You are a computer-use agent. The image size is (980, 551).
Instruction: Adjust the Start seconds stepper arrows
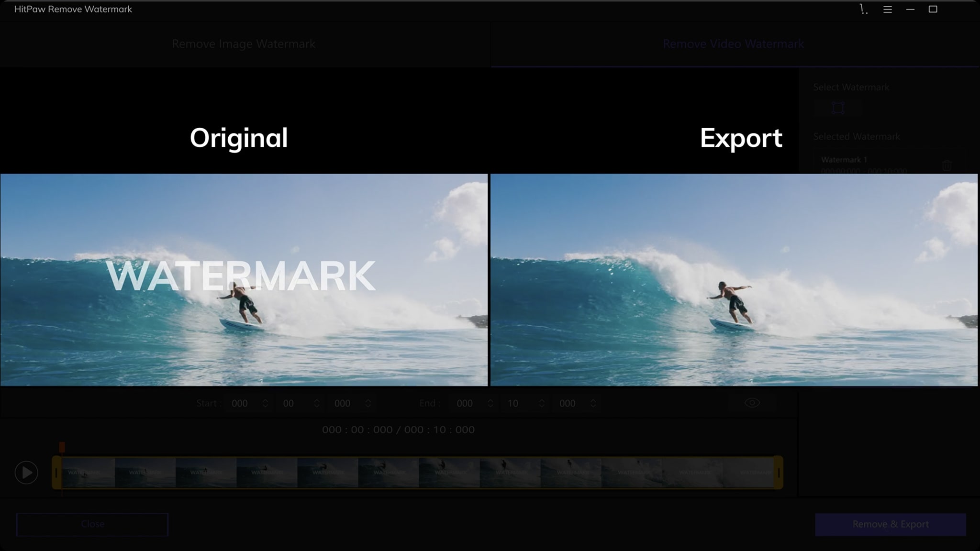(x=316, y=403)
